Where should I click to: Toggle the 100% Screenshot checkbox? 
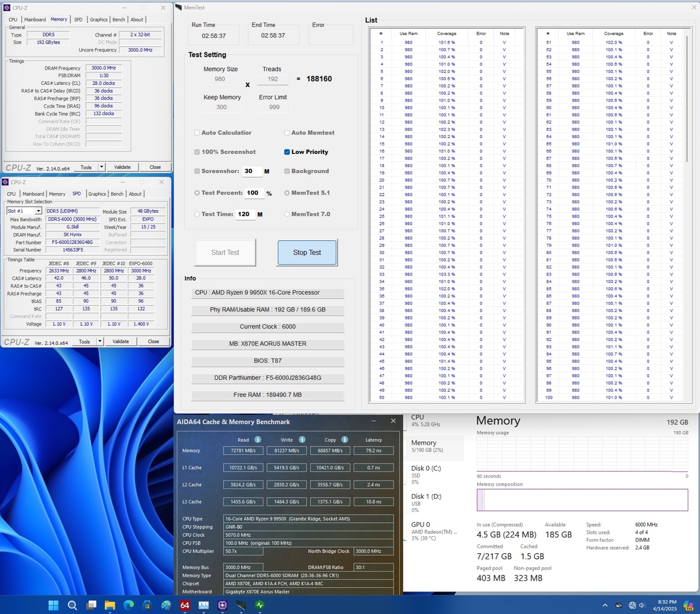coord(197,152)
